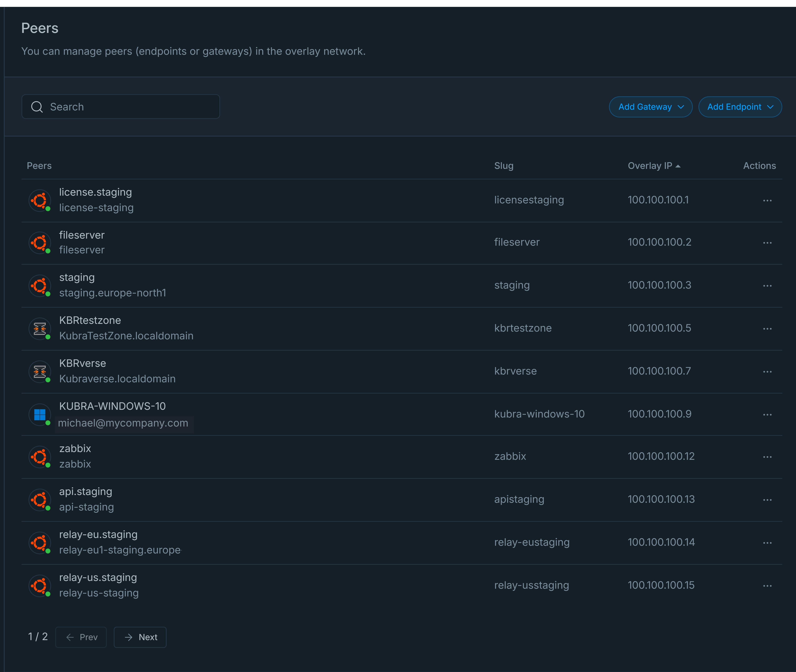Open actions menu for KBRtestzone
This screenshot has width=796, height=672.
tap(767, 329)
